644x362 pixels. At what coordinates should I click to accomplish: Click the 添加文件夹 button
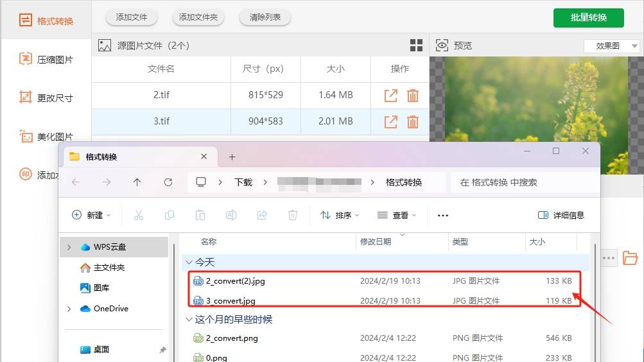198,17
